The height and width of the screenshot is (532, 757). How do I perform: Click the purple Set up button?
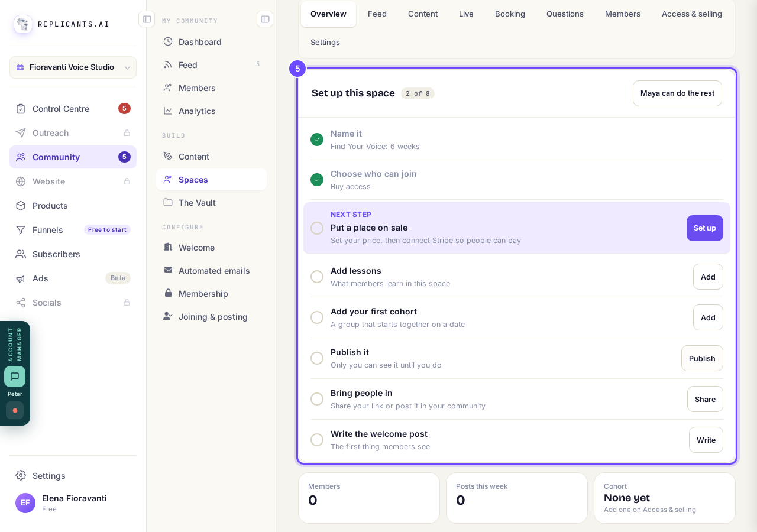705,228
